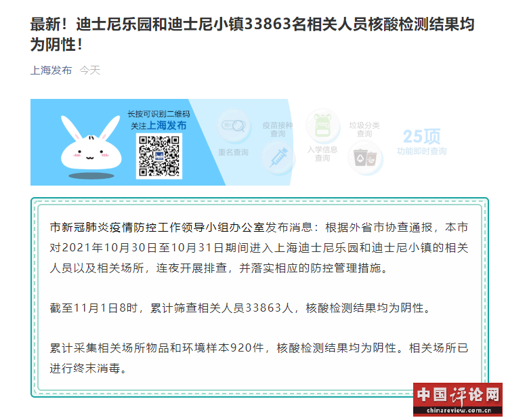Image resolution: width=506 pixels, height=420 pixels.
Task: Click the paragraph mentioning 33863人 screened
Action: pyautogui.click(x=240, y=308)
